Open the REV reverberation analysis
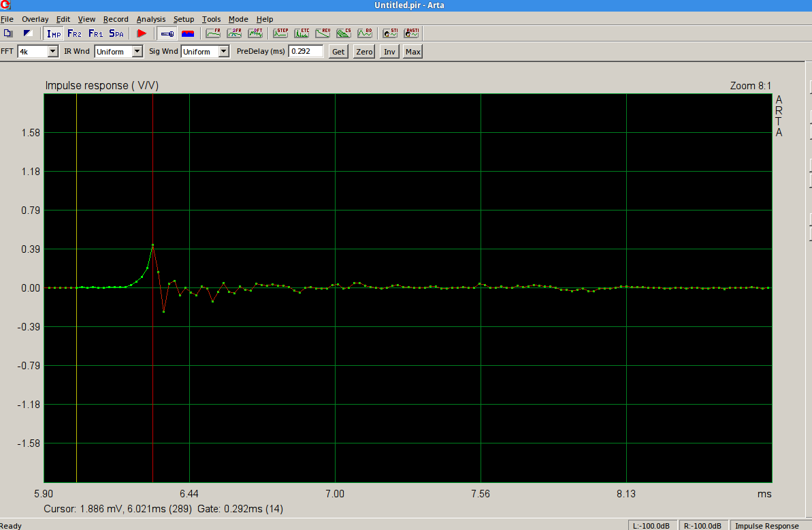Screen dimensions: 812x530 point(323,33)
